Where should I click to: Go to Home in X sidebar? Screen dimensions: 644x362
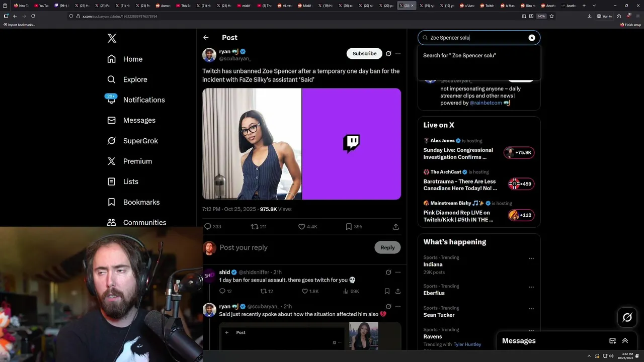pyautogui.click(x=125, y=59)
